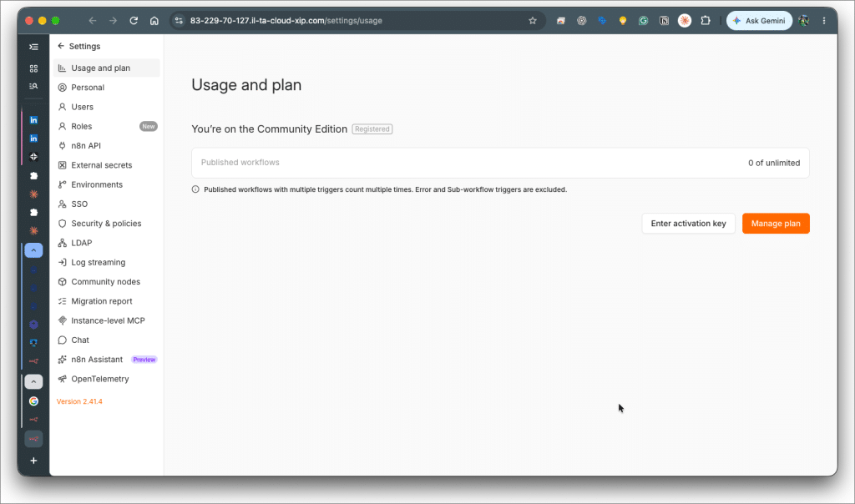Open Usage and plan settings

107,68
